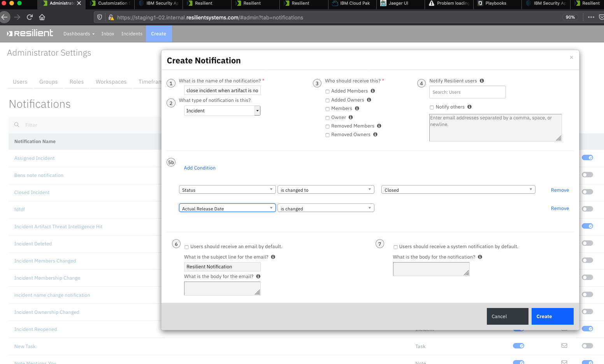
Task: Click the Resilient logo in the header
Action: tap(30, 33)
